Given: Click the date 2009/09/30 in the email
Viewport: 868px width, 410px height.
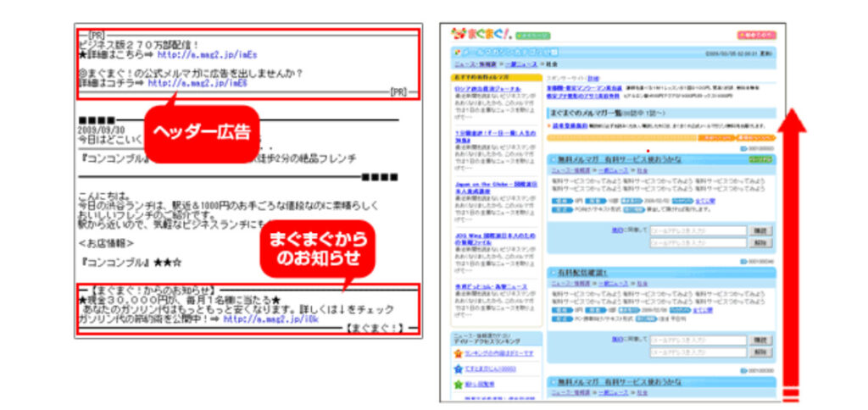Looking at the screenshot, I should click(102, 130).
